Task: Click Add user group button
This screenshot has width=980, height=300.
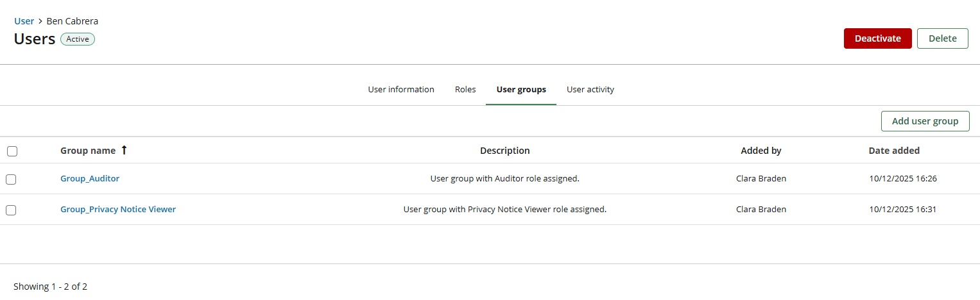Action: 925,121
